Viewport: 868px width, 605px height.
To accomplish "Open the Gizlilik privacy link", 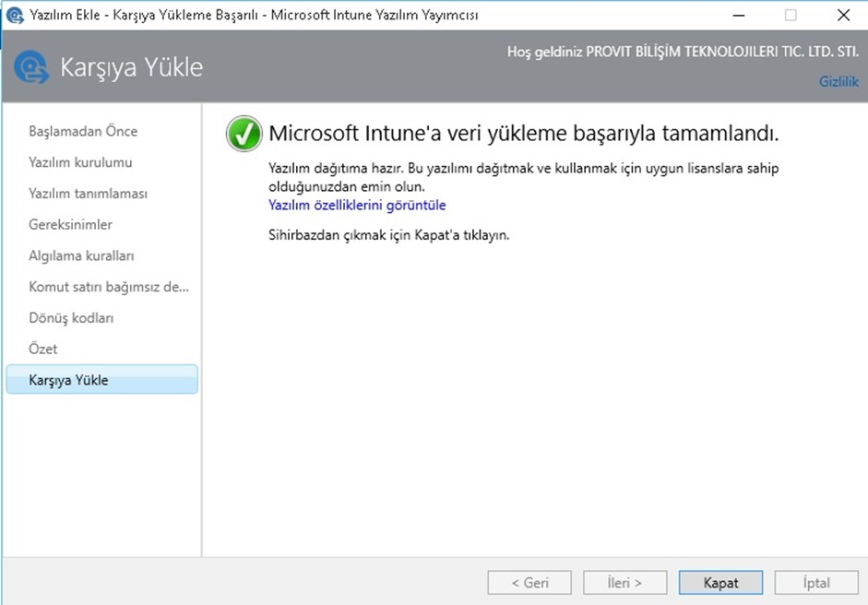I will 838,81.
